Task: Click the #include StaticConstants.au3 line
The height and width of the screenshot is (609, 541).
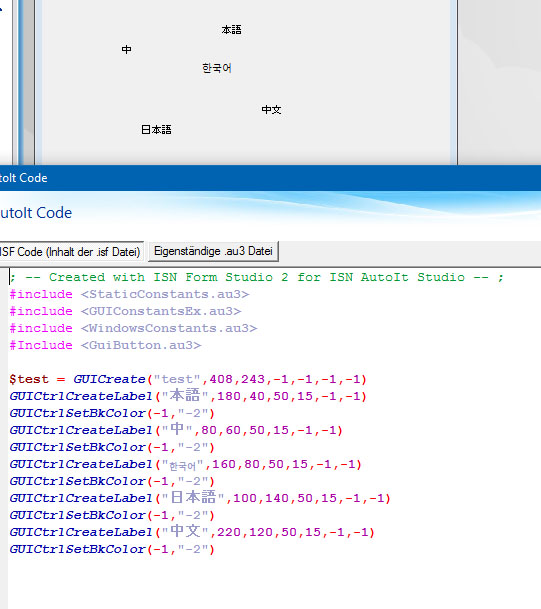Action: coord(129,294)
